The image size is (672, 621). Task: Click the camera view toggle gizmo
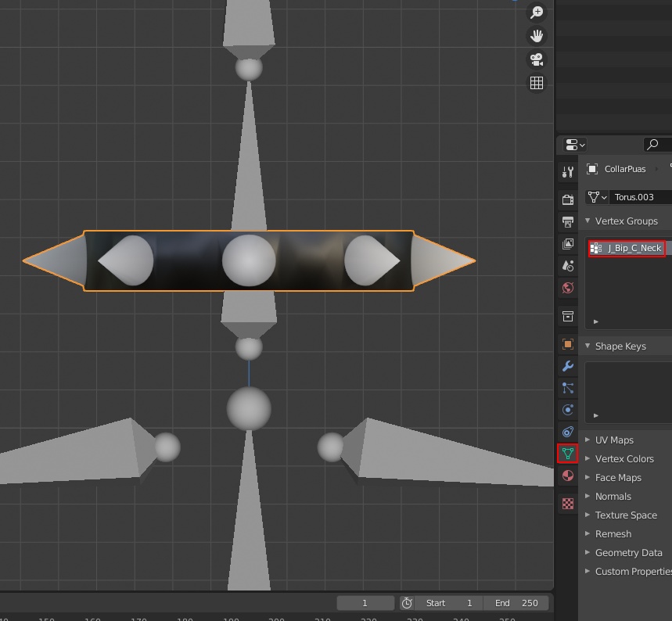(x=536, y=59)
